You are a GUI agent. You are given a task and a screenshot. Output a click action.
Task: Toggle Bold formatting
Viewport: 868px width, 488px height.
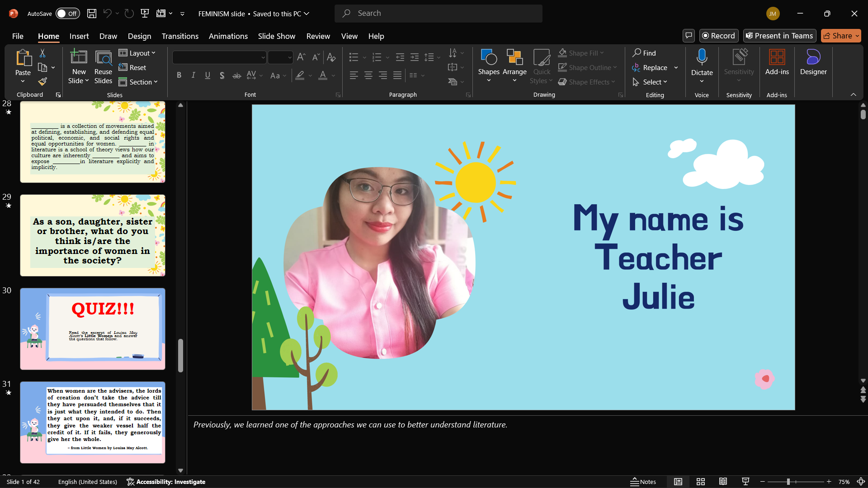(179, 75)
